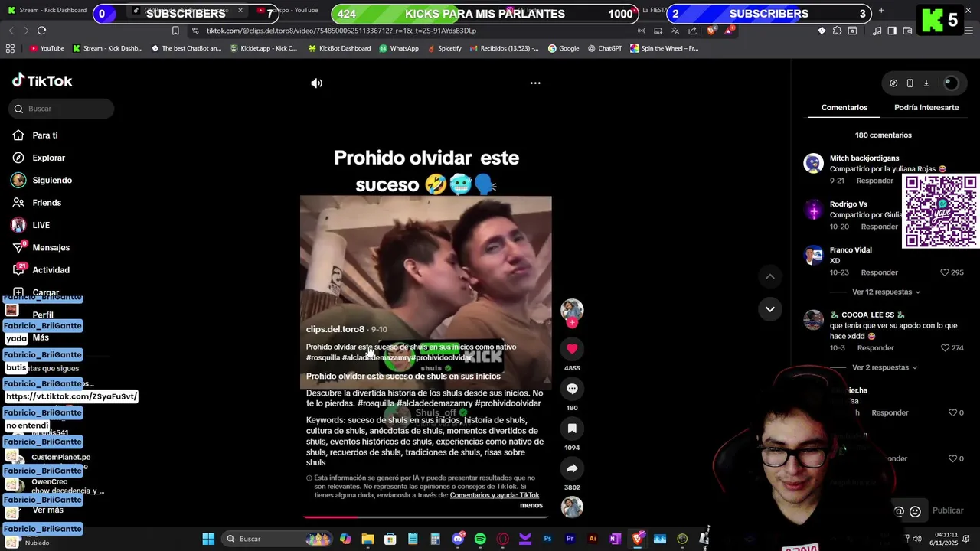Screen dimensions: 980x551
Task: Open the YouTube bookmark in bookmarks bar
Action: [47, 48]
